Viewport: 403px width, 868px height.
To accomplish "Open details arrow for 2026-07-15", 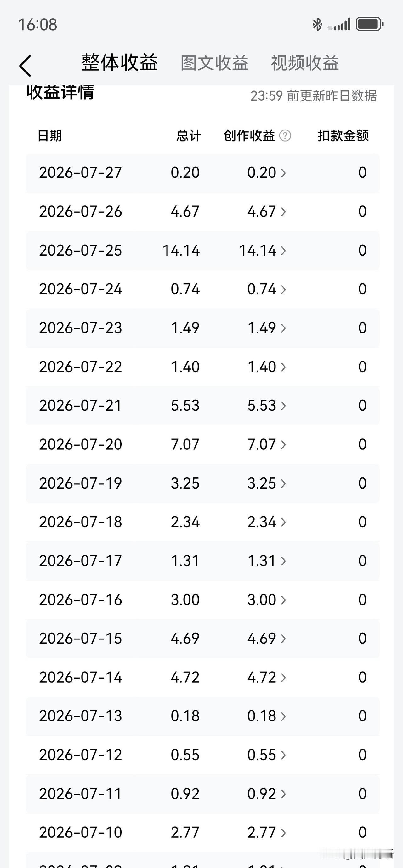I will [x=283, y=639].
